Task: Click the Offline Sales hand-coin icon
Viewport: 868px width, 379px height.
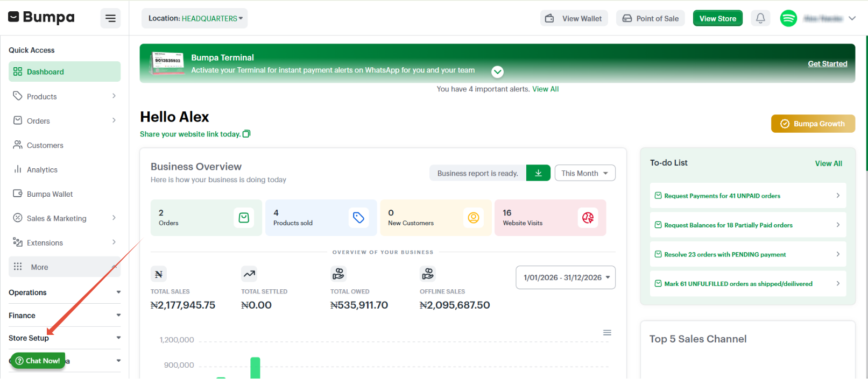Action: pyautogui.click(x=428, y=274)
